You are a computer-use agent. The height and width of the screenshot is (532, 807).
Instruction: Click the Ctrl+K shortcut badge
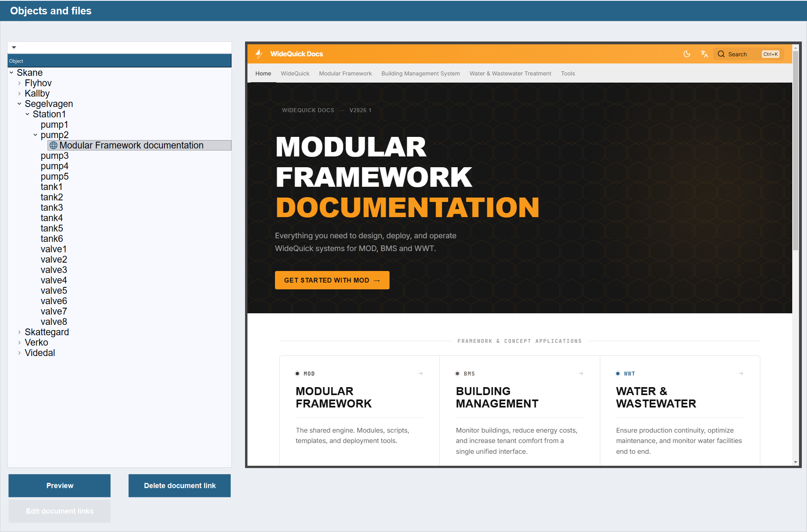(770, 54)
